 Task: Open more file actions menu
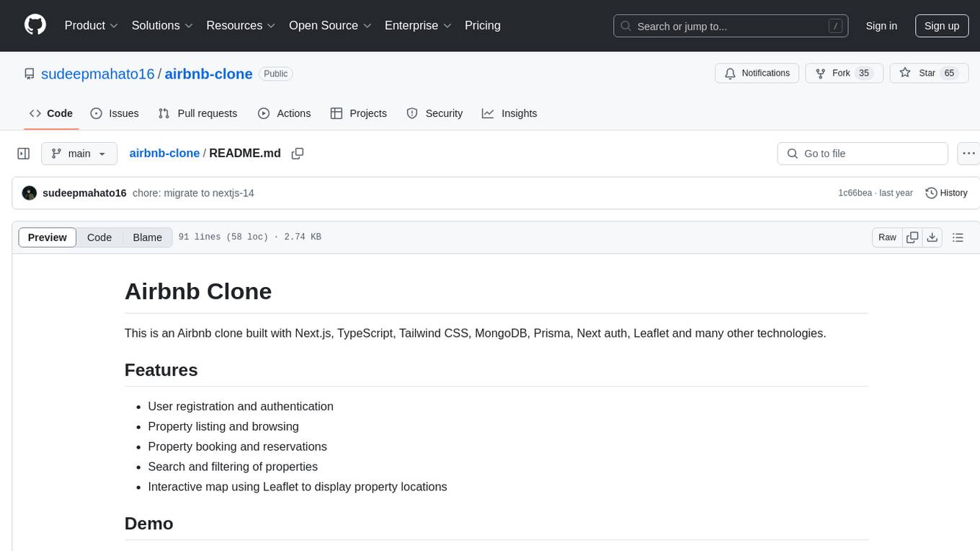pos(969,154)
